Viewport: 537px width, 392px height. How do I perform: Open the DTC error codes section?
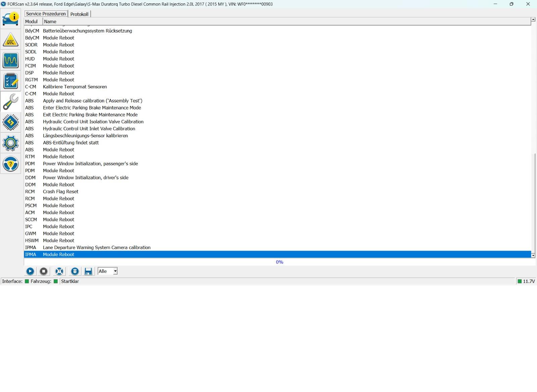[10, 40]
